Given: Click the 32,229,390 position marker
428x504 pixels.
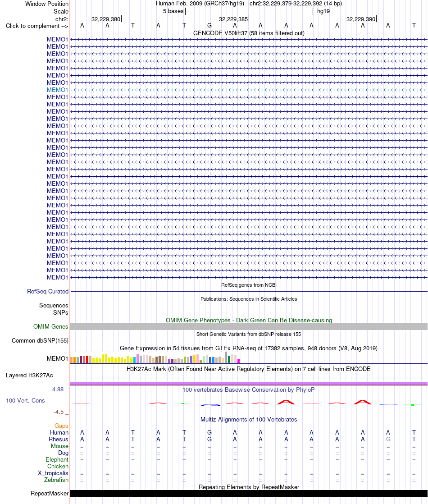Looking at the screenshot, I should (x=361, y=19).
